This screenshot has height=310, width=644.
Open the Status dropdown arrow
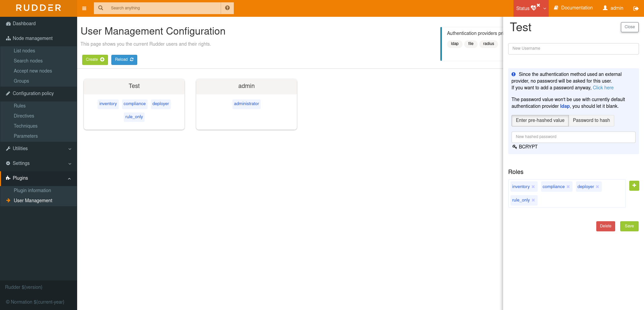click(545, 8)
